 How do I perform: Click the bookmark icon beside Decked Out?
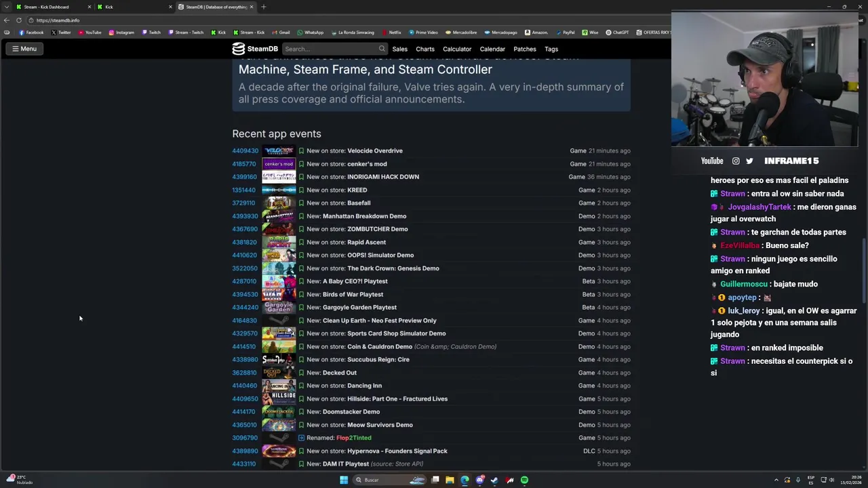click(301, 373)
